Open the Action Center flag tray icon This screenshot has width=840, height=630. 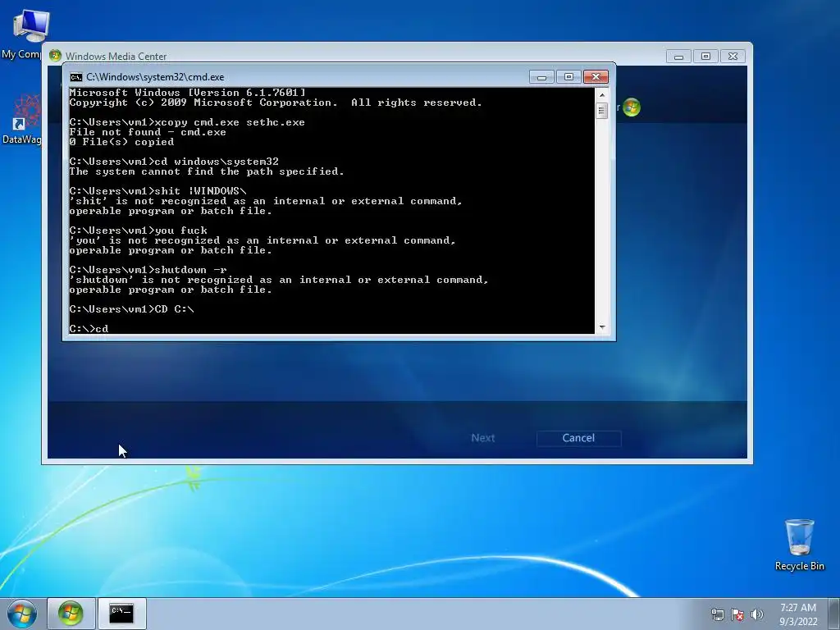[x=737, y=614]
